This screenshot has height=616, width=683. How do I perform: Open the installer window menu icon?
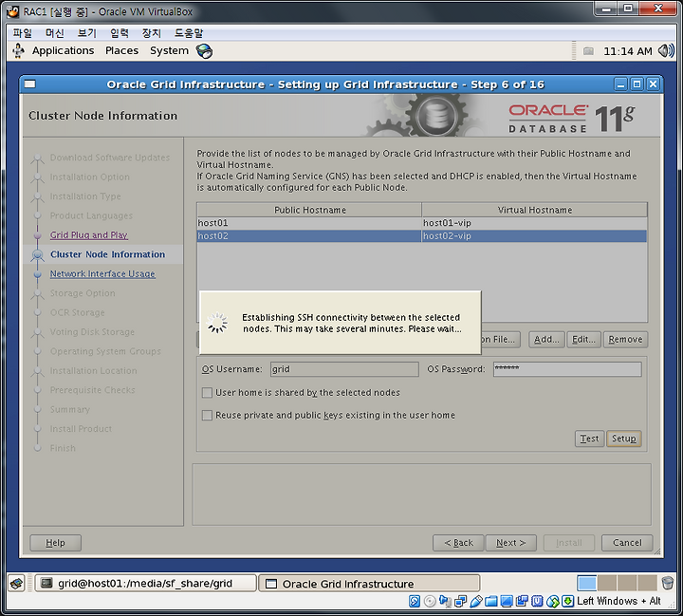[x=29, y=84]
